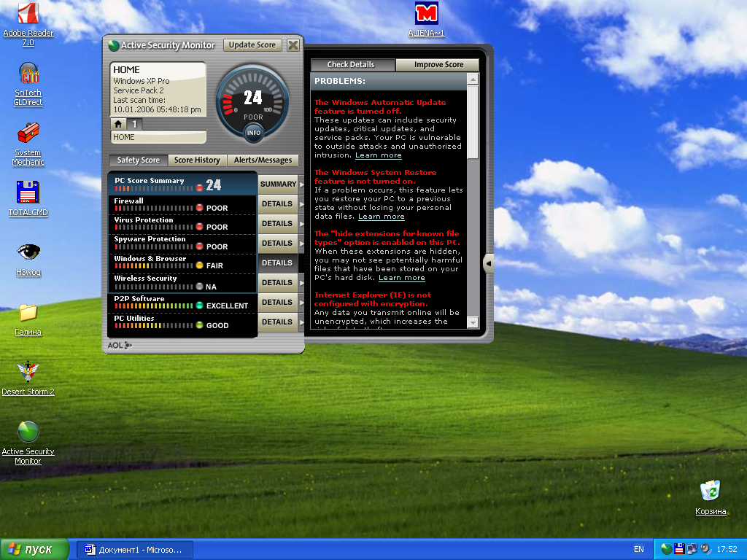Click the Spyware Protection row label
Image resolution: width=747 pixels, height=560 pixels.
click(150, 239)
